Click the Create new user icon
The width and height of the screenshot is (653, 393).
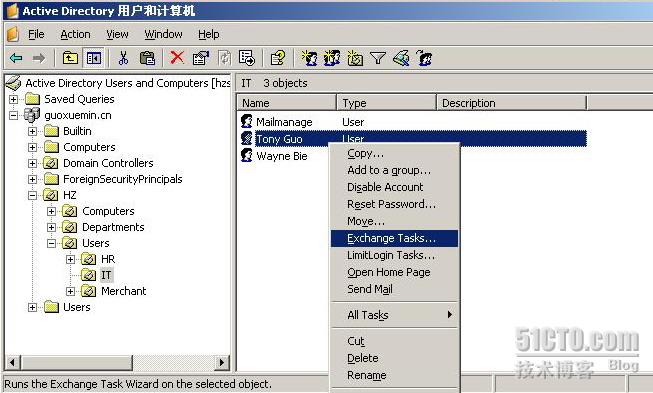(309, 58)
